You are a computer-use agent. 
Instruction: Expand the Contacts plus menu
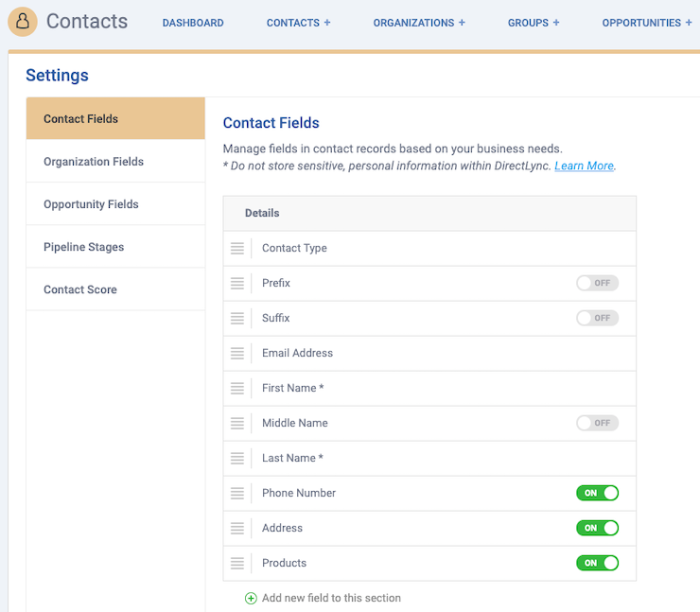[x=327, y=23]
